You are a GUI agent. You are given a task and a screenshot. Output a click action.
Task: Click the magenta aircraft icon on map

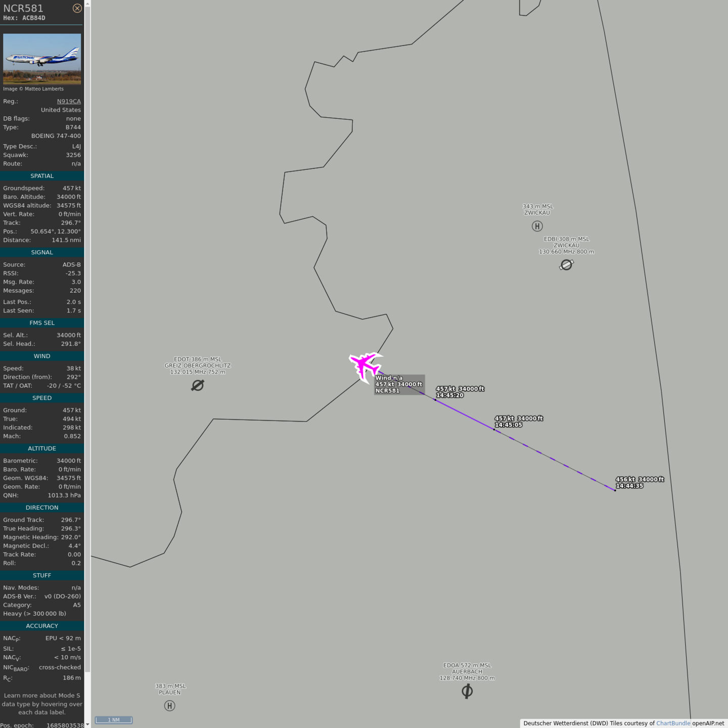pos(365,366)
